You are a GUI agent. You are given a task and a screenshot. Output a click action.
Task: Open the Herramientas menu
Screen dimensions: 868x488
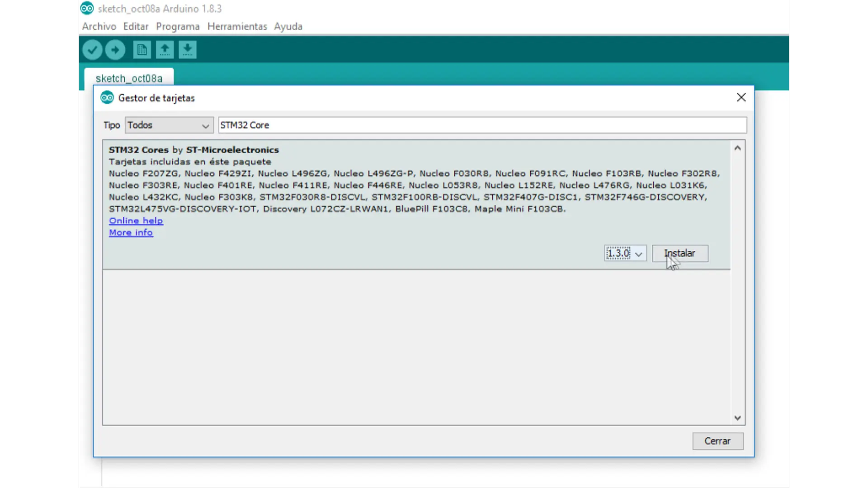pyautogui.click(x=237, y=26)
